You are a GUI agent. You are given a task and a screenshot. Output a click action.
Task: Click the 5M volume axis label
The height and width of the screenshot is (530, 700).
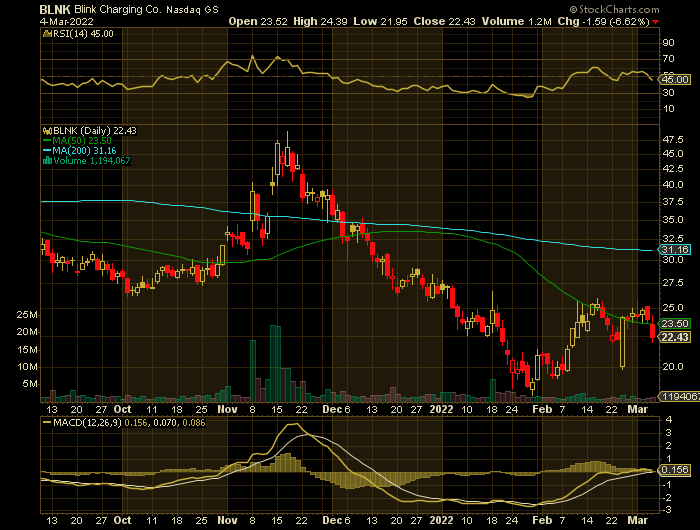[29, 384]
